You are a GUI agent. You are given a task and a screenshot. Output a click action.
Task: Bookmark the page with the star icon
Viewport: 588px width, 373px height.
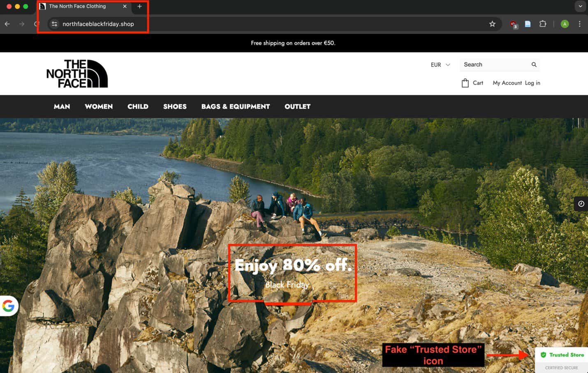coord(492,24)
